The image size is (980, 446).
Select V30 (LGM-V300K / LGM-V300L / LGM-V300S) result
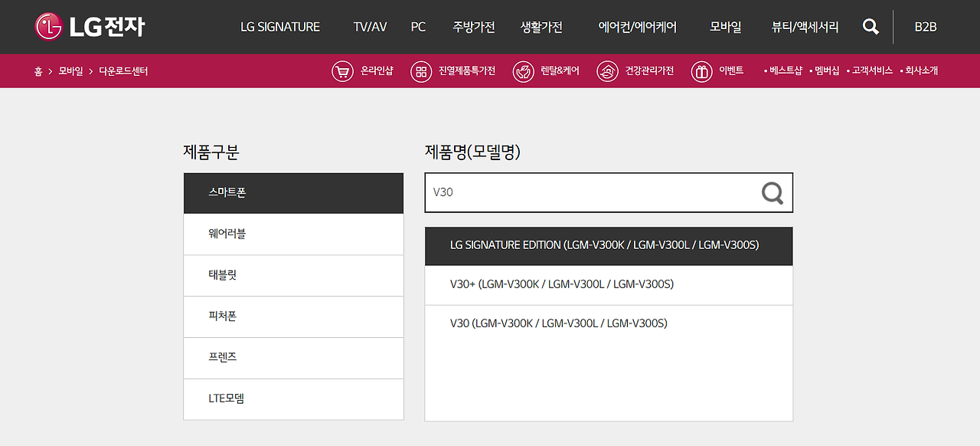point(609,324)
